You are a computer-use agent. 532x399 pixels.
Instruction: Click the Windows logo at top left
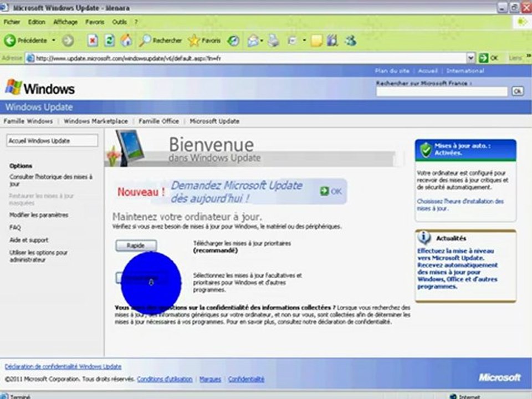(40, 88)
